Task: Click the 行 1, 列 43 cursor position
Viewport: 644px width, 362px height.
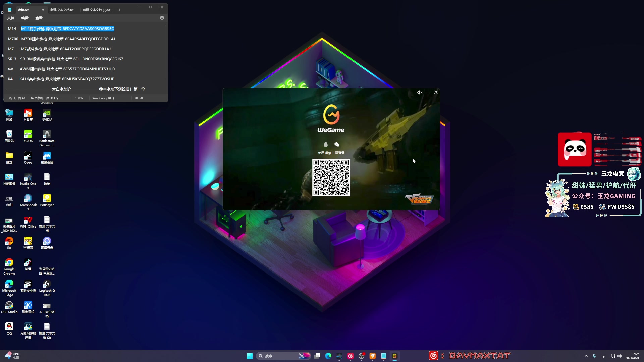Action: tap(17, 98)
